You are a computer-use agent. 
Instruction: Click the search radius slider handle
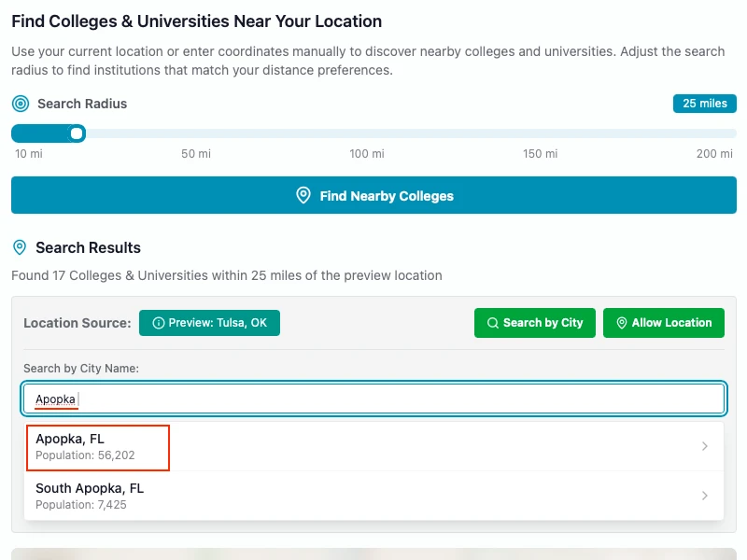(77, 133)
